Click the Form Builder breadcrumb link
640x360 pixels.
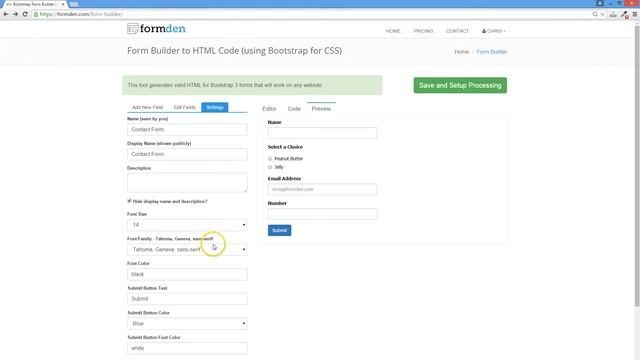[x=492, y=52]
